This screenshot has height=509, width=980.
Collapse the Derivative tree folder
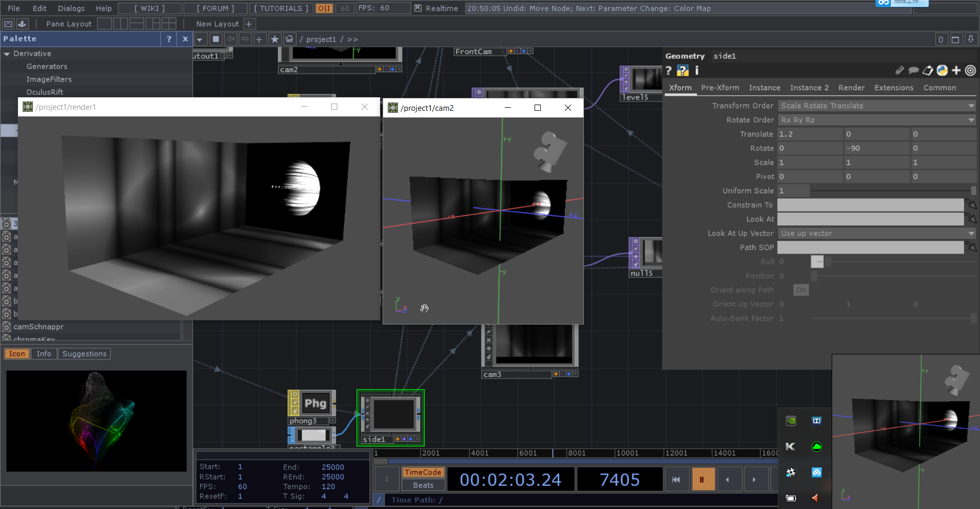(7, 54)
